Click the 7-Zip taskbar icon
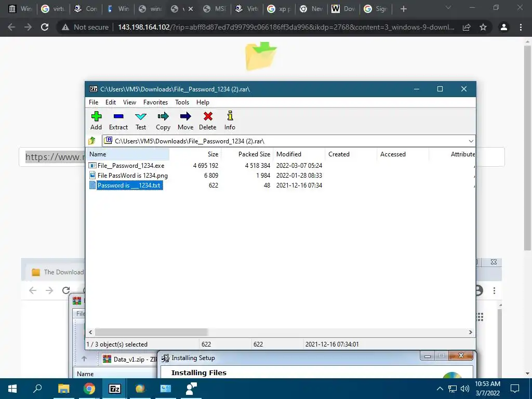 (x=115, y=389)
